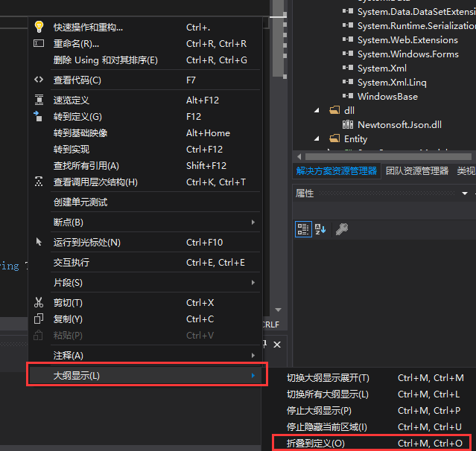Image resolution: width=476 pixels, height=451 pixels.
Task: Click the Solution Explorer horizontal scrollbar thumb
Action: click(388, 156)
